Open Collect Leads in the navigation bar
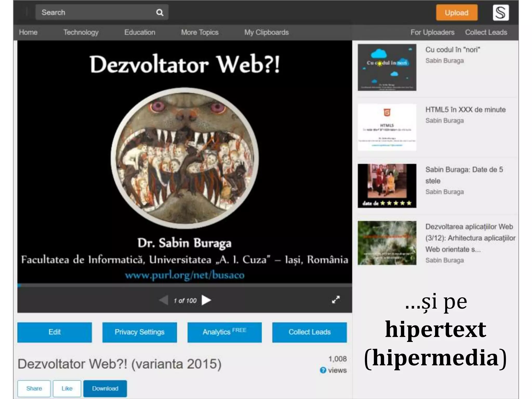Image resolution: width=532 pixels, height=399 pixels. click(x=486, y=32)
